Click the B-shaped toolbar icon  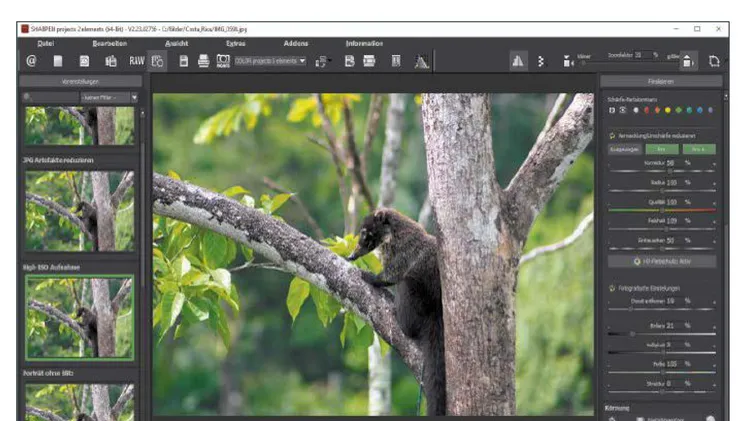(x=350, y=61)
